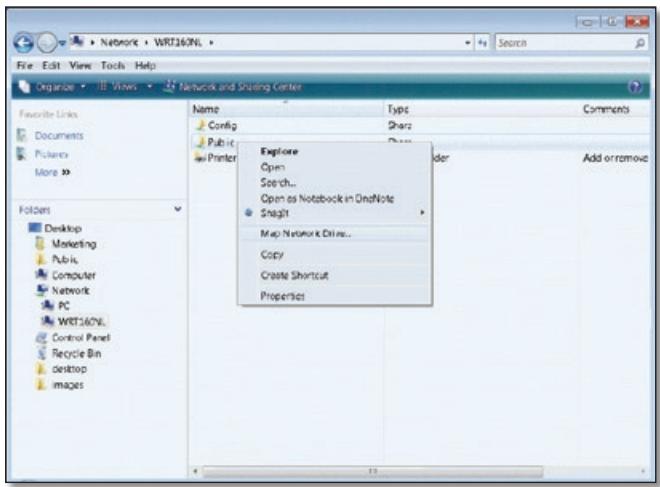Viewport: 660px width, 487px height.
Task: Select images folder in tree
Action: click(67, 385)
